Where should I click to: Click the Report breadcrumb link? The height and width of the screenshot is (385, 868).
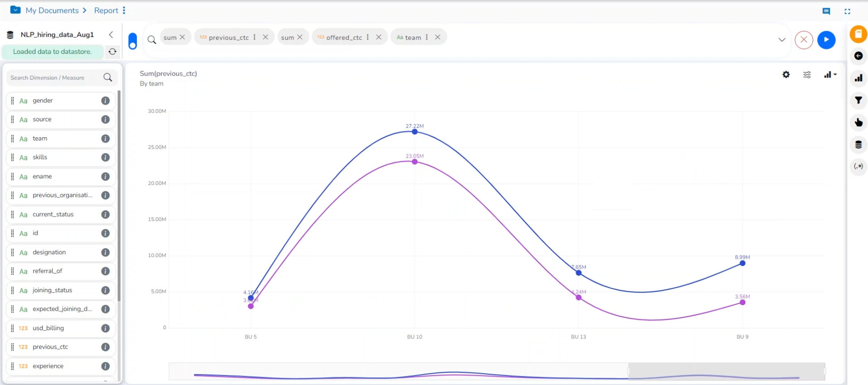[106, 10]
